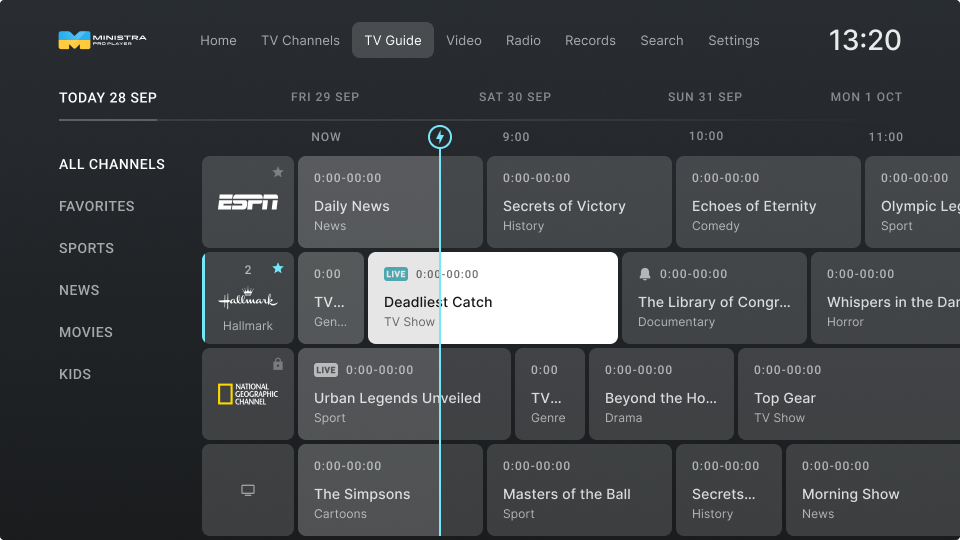The width and height of the screenshot is (960, 540).
Task: Toggle the ESPN favorite star
Action: coord(278,172)
